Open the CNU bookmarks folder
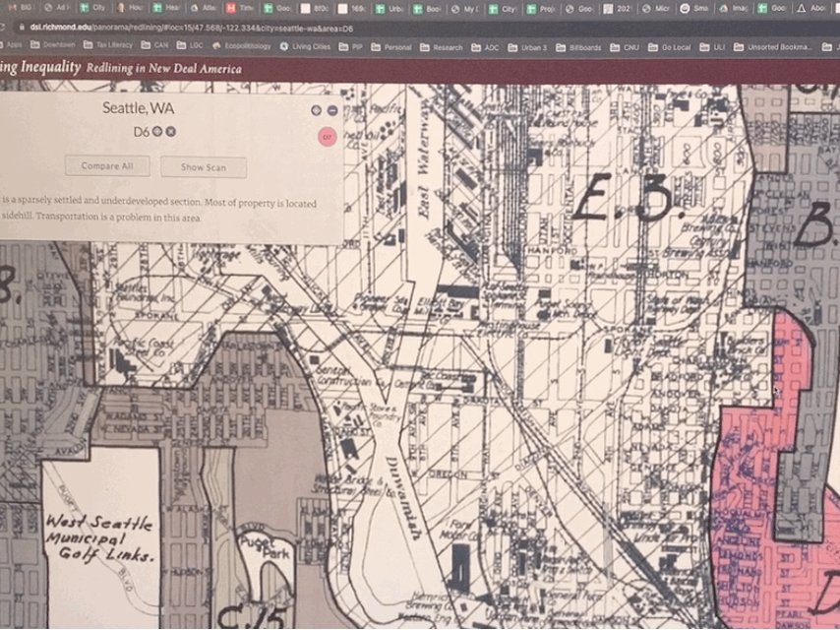 pos(625,48)
